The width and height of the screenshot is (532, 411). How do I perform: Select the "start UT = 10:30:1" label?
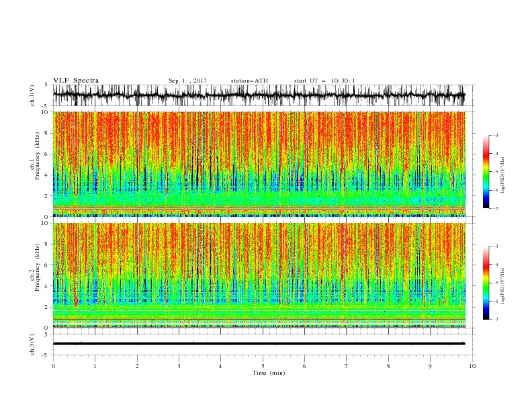click(x=324, y=81)
